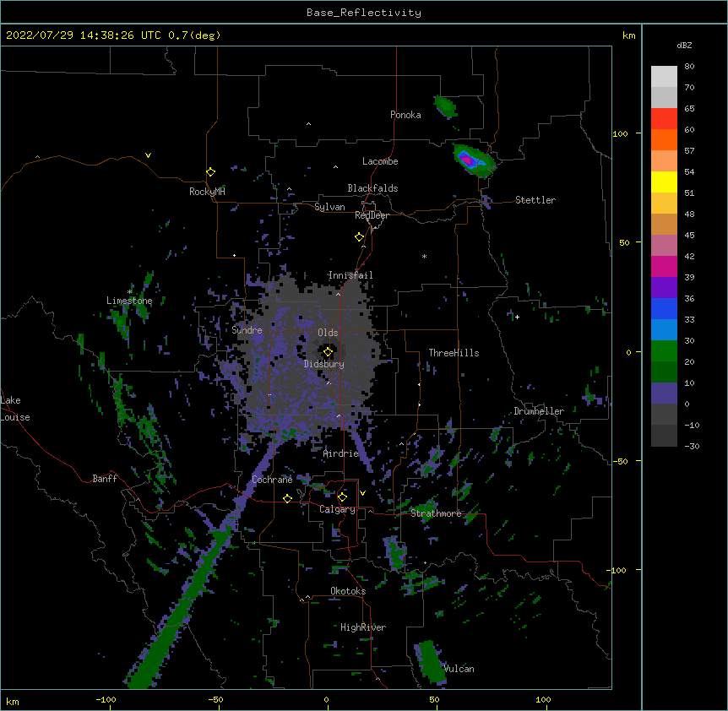Click the Ponoka city label
728x711 pixels.
(405, 115)
